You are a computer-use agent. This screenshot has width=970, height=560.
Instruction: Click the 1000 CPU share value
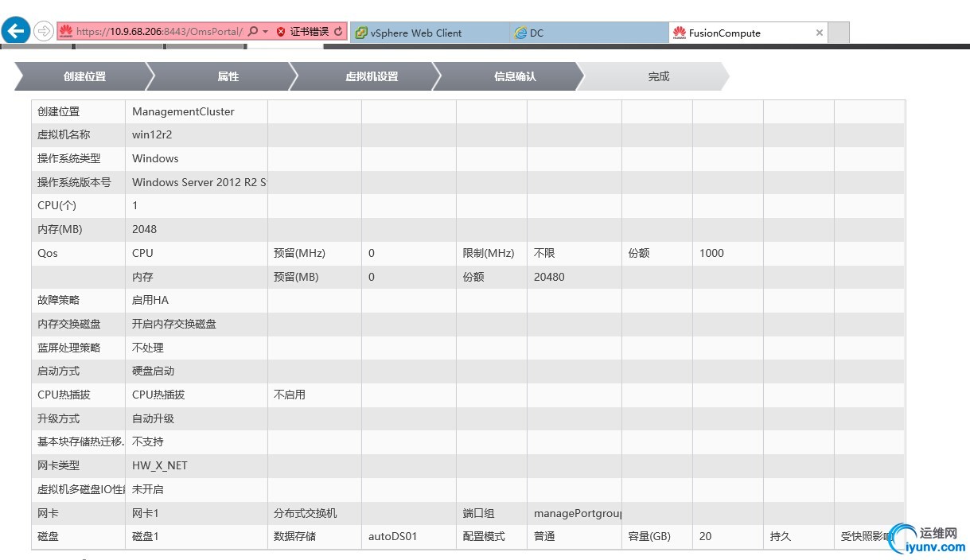(711, 253)
